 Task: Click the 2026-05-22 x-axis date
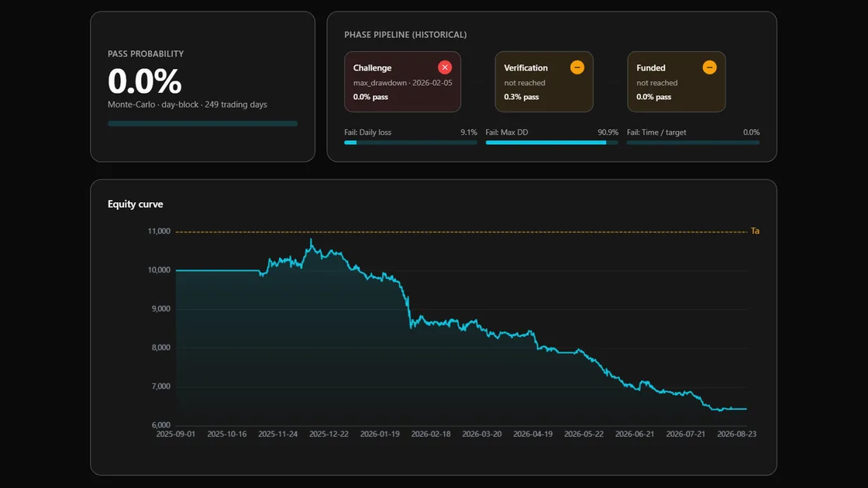[x=584, y=435]
